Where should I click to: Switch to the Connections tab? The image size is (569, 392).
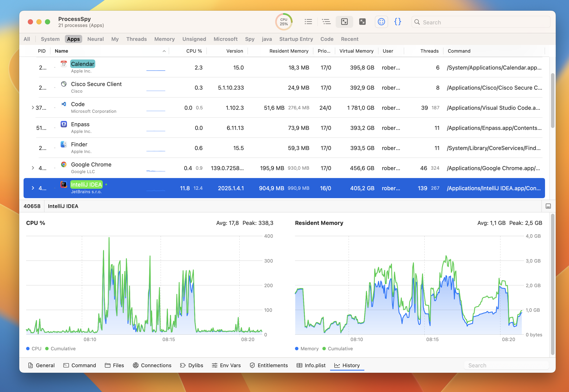(x=152, y=365)
